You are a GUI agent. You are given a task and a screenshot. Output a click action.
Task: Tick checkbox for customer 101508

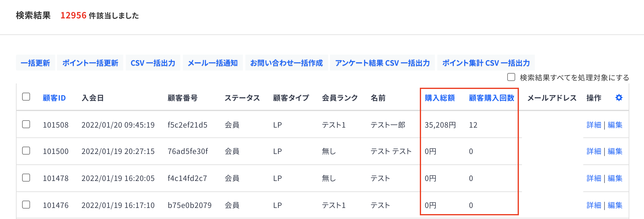pyautogui.click(x=26, y=124)
